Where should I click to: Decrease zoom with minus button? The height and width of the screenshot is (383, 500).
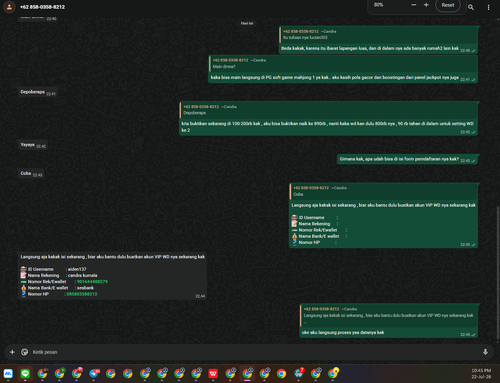point(414,5)
